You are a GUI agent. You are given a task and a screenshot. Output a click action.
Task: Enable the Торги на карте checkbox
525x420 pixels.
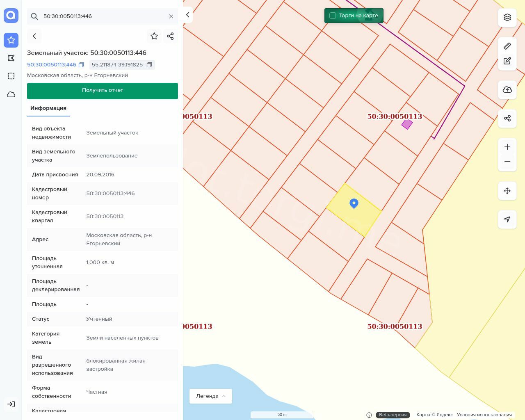[x=333, y=16]
